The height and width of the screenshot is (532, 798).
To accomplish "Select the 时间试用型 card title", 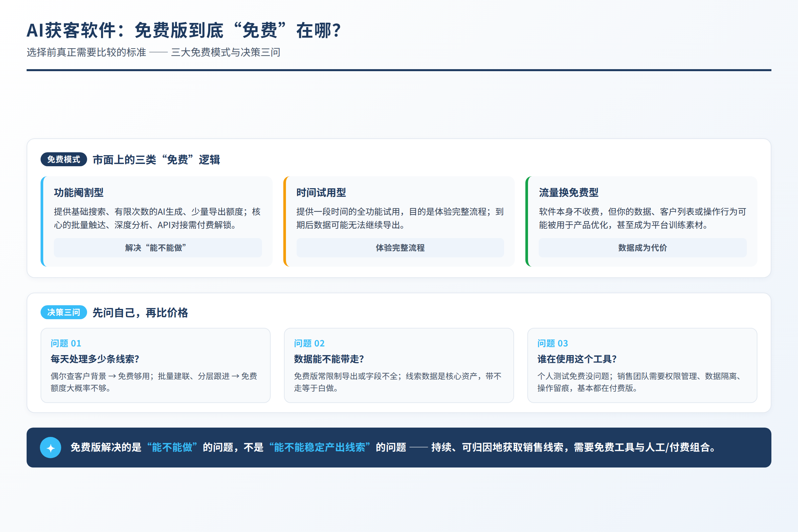I will click(321, 193).
